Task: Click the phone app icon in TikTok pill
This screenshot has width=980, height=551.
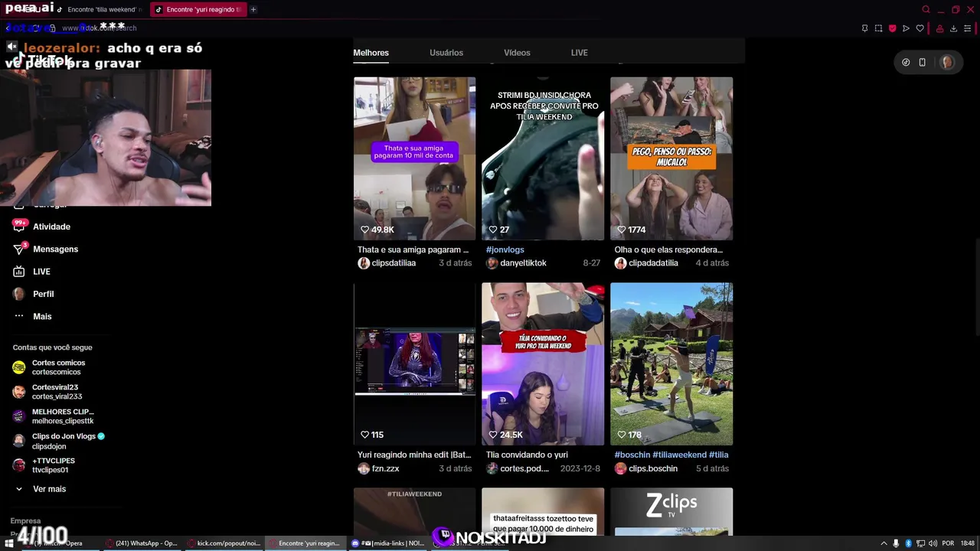Action: [x=923, y=63]
